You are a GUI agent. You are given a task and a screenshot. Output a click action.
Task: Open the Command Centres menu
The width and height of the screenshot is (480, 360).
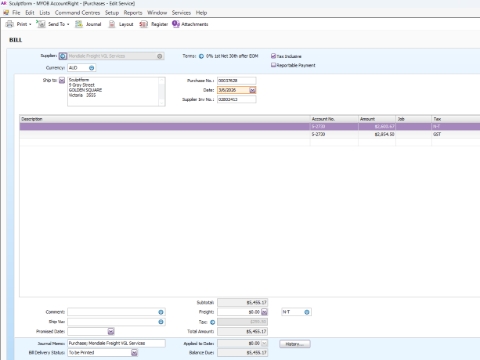77,13
